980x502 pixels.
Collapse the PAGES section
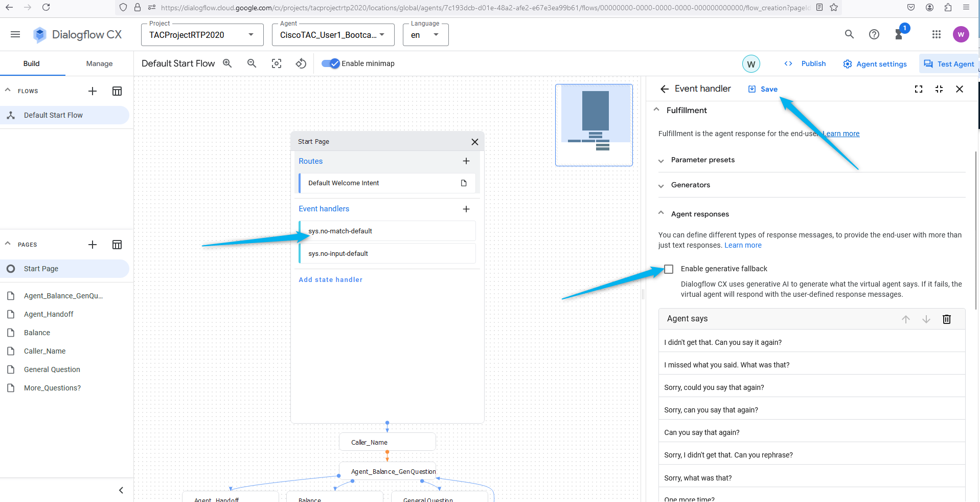[8, 244]
